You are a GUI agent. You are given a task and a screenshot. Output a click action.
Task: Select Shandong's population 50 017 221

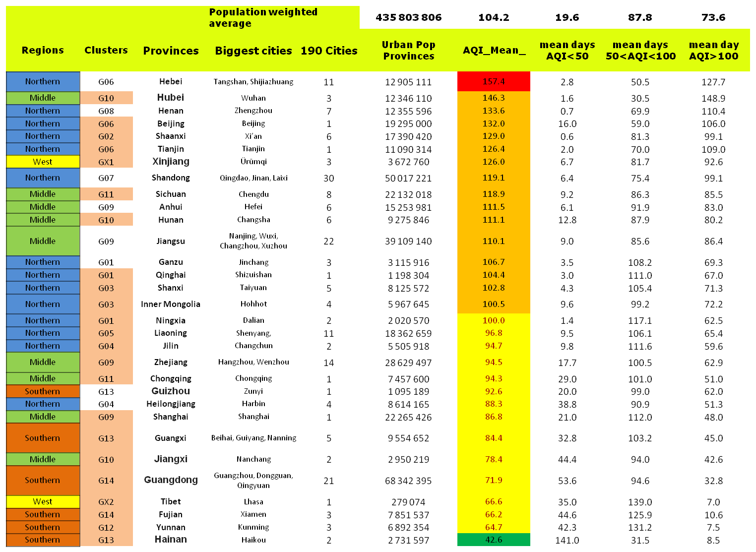(x=409, y=178)
